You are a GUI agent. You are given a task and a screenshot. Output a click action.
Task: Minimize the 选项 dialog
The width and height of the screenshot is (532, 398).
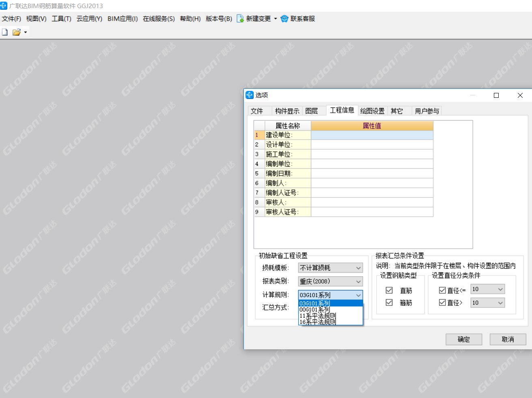pos(473,95)
